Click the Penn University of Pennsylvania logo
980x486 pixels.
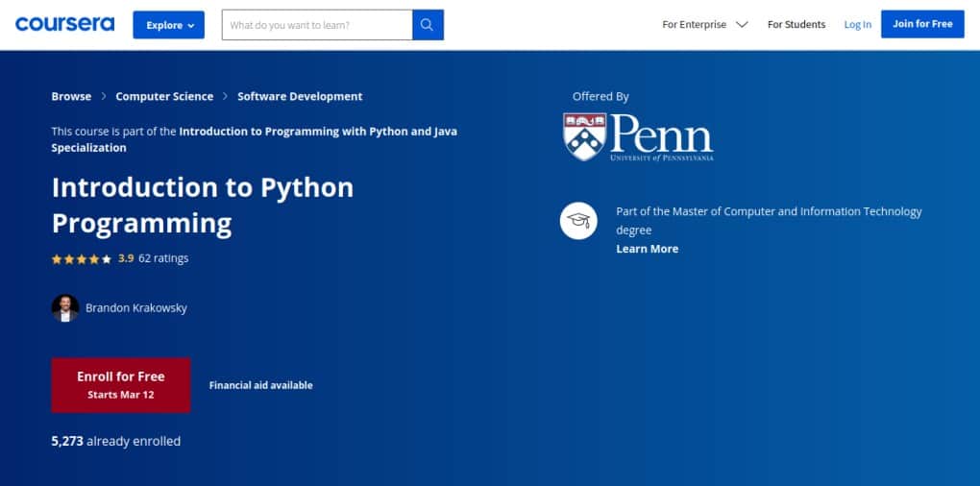click(x=638, y=136)
